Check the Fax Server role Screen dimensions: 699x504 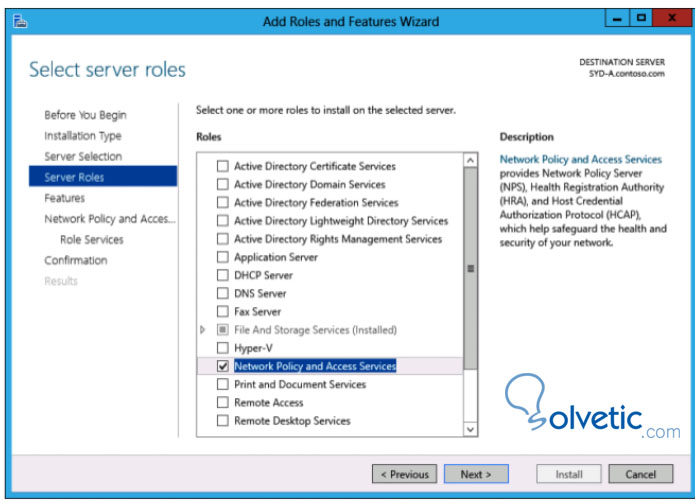(222, 311)
